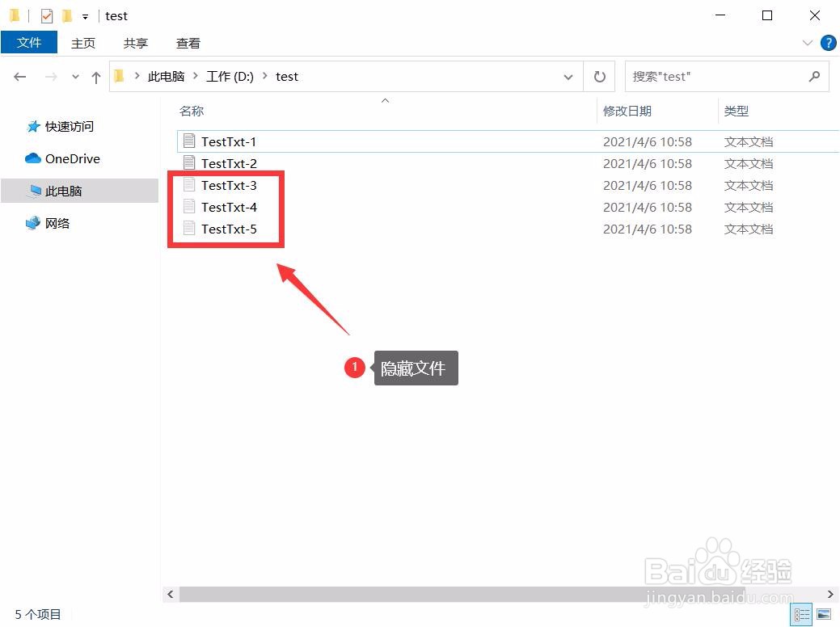This screenshot has height=627, width=840.
Task: Collapse the ribbon with the chevron arrow
Action: click(807, 43)
